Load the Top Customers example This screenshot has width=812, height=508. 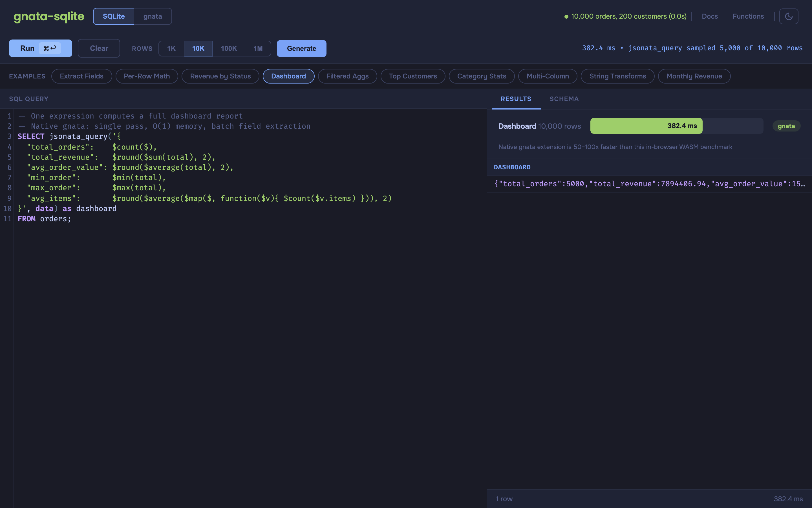point(413,76)
